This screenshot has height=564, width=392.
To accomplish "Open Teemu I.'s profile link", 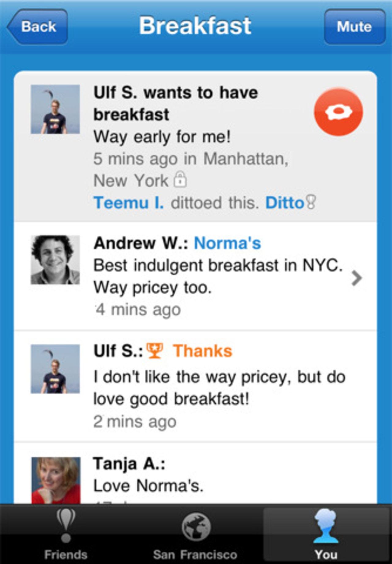I will pyautogui.click(x=129, y=203).
